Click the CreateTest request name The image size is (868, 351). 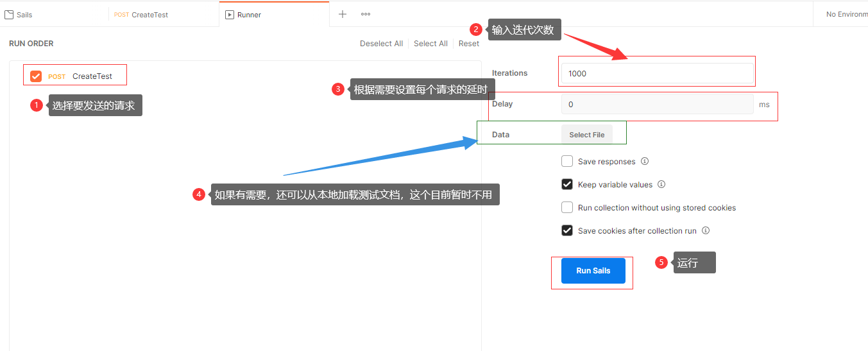pyautogui.click(x=92, y=76)
